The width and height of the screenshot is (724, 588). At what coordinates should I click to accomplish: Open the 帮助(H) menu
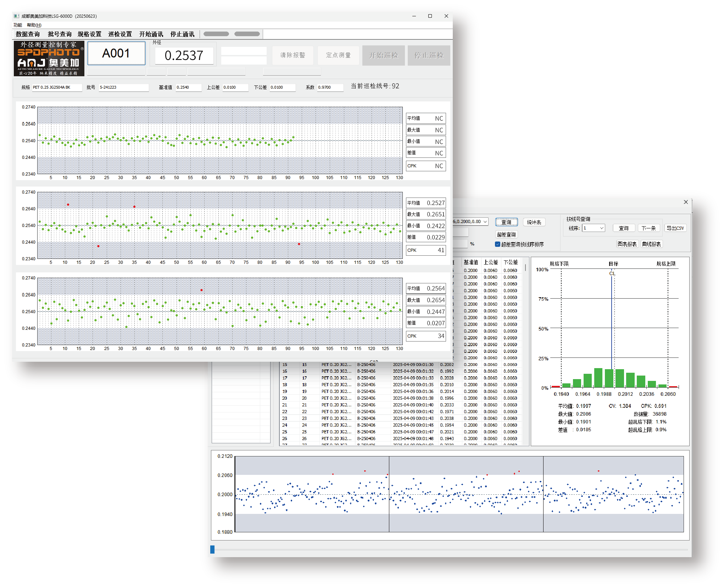[34, 25]
